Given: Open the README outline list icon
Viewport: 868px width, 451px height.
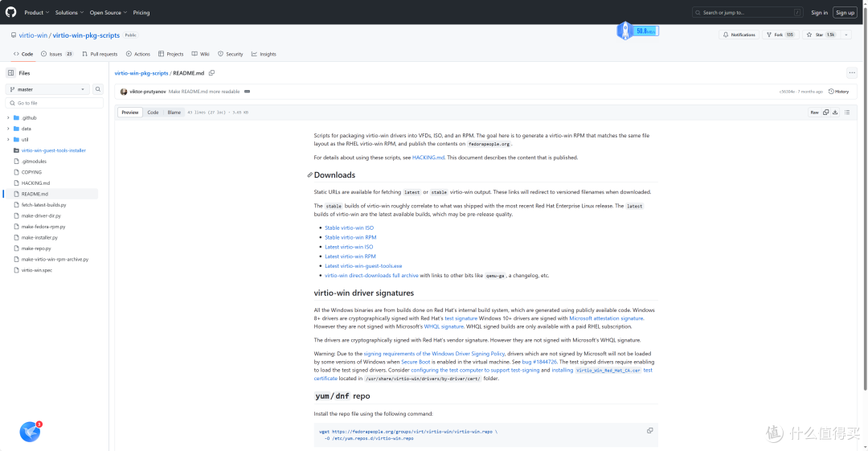Looking at the screenshot, I should (x=848, y=113).
